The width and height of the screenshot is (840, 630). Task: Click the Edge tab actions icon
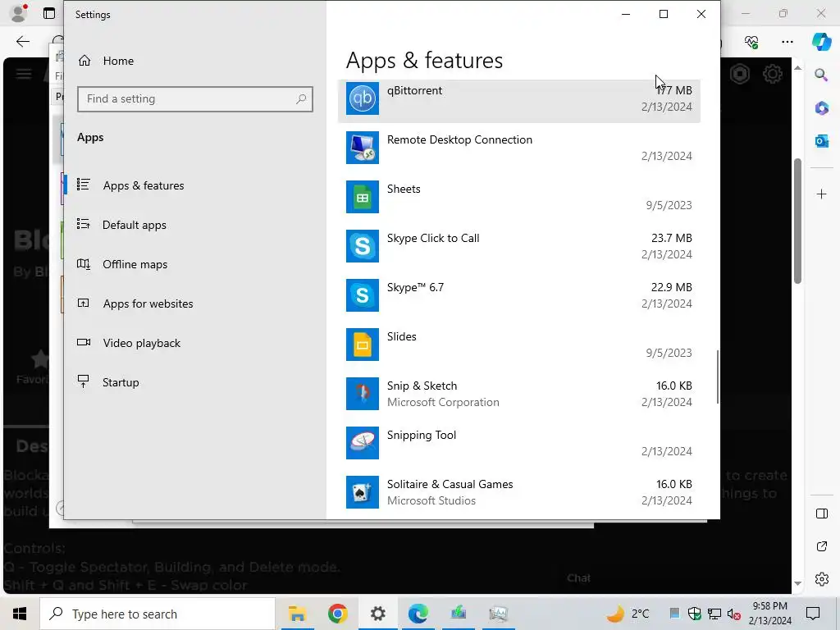tap(49, 13)
